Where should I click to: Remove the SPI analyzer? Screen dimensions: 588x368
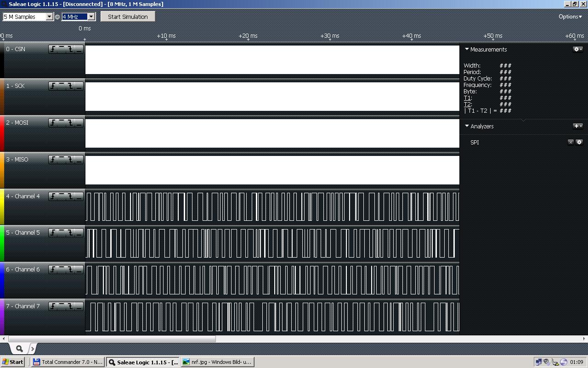click(571, 142)
